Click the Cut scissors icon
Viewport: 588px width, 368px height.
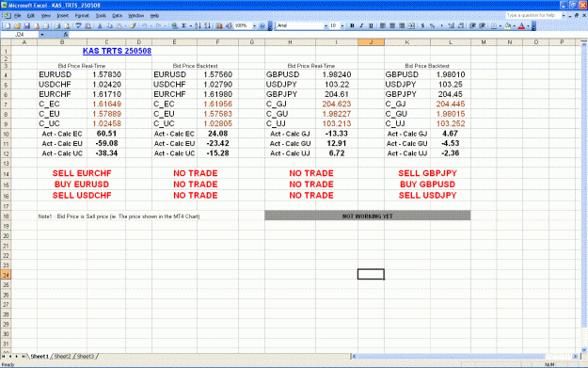100,25
